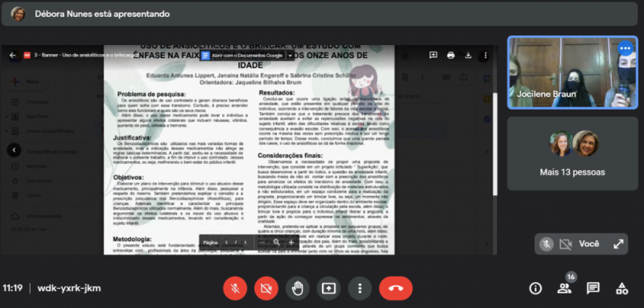Image resolution: width=644 pixels, height=308 pixels.
Task: Click the Jocilene Braun video thumbnail
Action: tap(572, 73)
